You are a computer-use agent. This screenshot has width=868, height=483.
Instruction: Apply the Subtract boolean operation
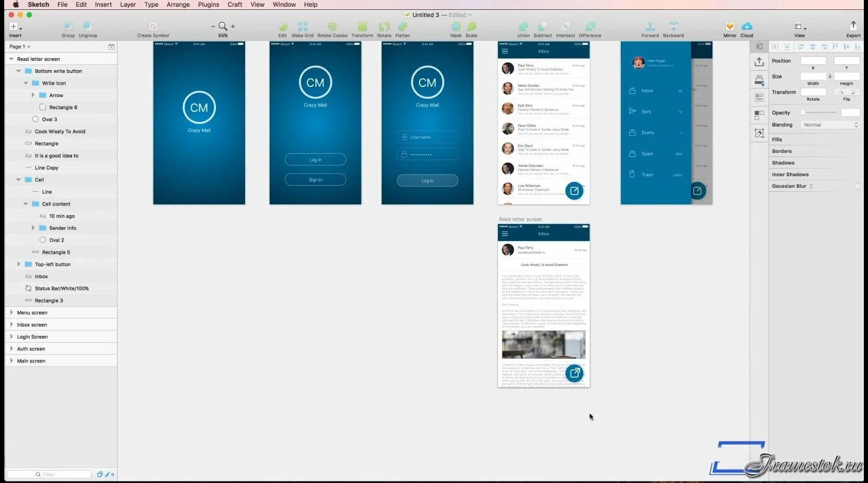(x=543, y=26)
